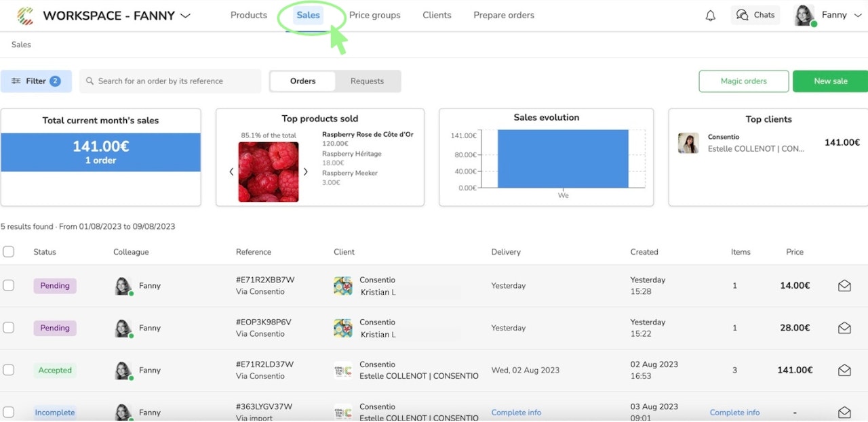Check the box for order #E71R2XBB7W
The image size is (868, 422).
(x=8, y=285)
